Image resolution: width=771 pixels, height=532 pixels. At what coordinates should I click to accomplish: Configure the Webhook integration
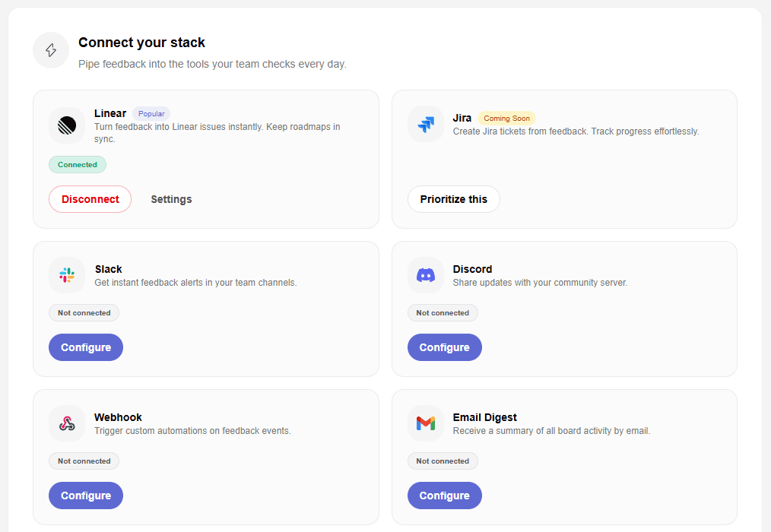click(x=85, y=495)
